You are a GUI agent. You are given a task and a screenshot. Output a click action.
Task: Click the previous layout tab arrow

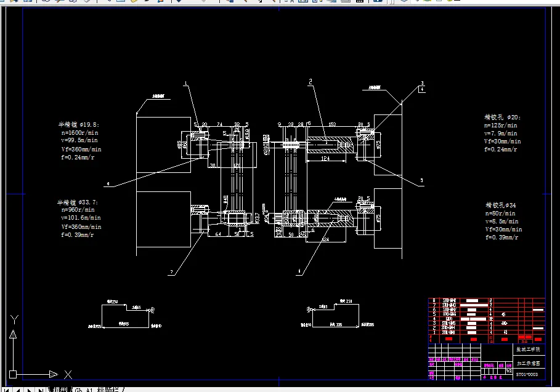pyautogui.click(x=18, y=390)
